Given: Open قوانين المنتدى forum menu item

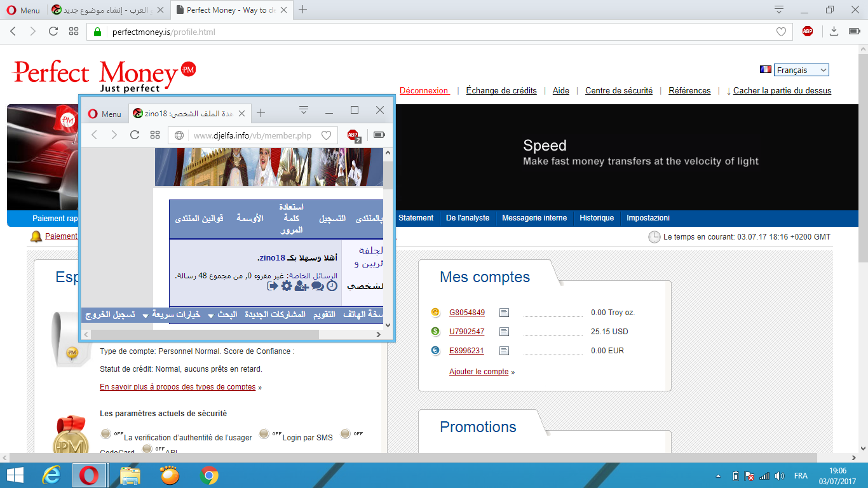Looking at the screenshot, I should [x=199, y=218].
